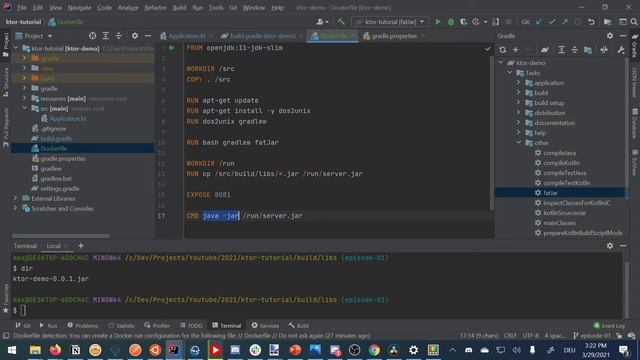Collapse the other Gradle task group

pos(518,142)
